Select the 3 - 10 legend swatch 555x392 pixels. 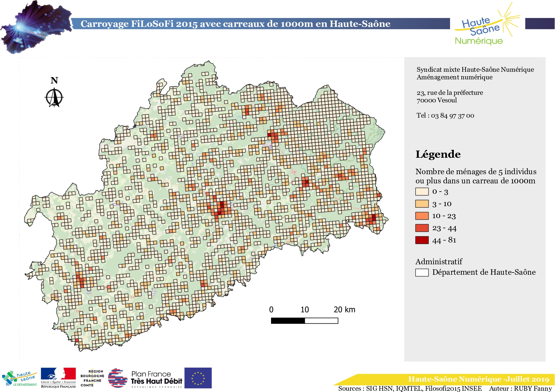(x=422, y=204)
